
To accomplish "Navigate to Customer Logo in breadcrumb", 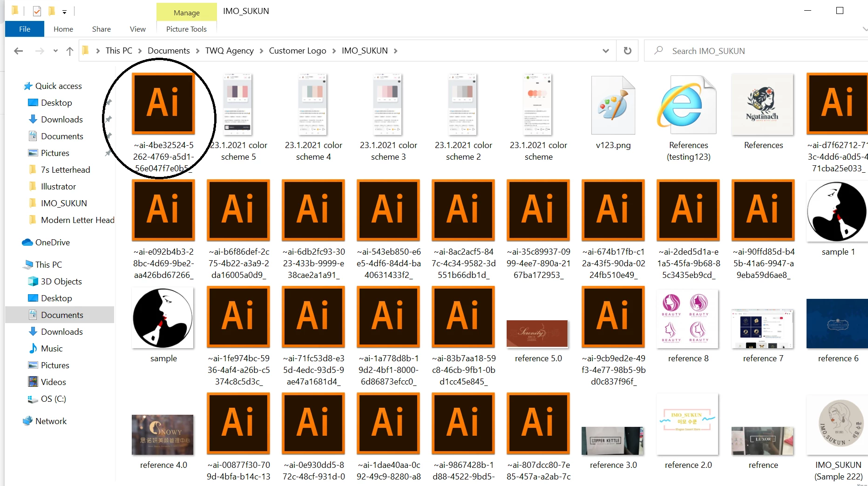I will coord(298,50).
